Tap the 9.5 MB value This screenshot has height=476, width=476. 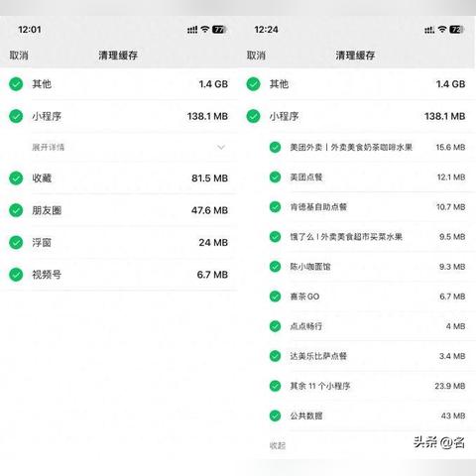(452, 237)
